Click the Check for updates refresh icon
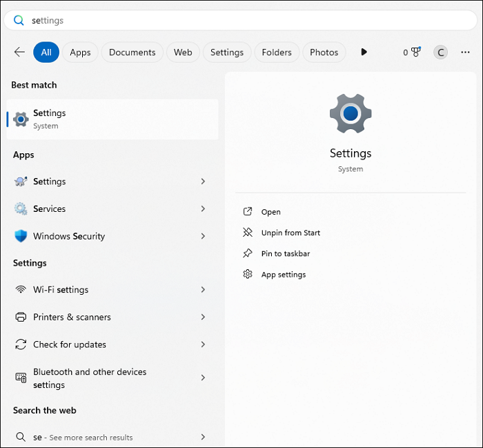This screenshot has width=483, height=448. tap(21, 344)
